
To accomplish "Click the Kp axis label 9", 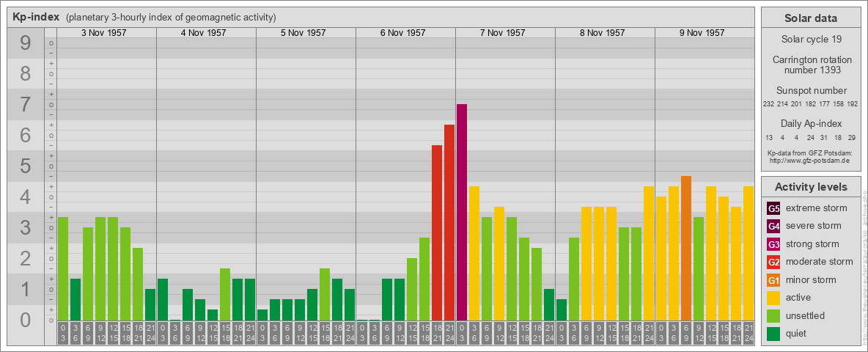I will pyautogui.click(x=25, y=43).
